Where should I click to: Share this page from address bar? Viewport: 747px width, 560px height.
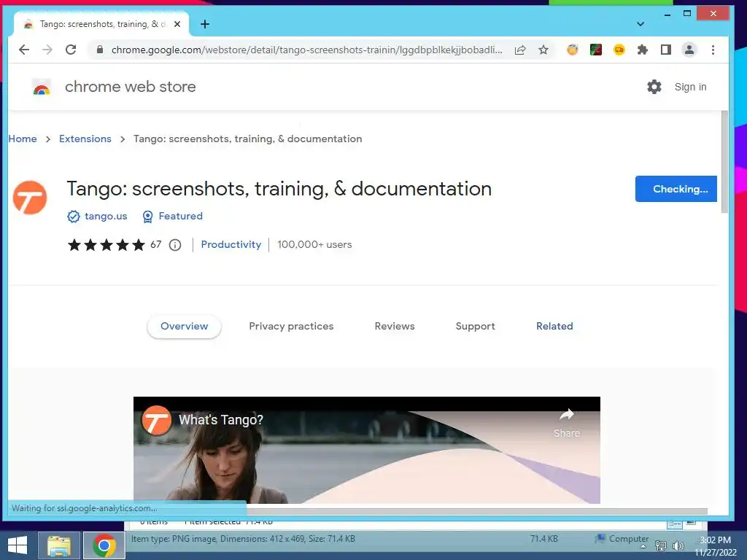point(519,50)
